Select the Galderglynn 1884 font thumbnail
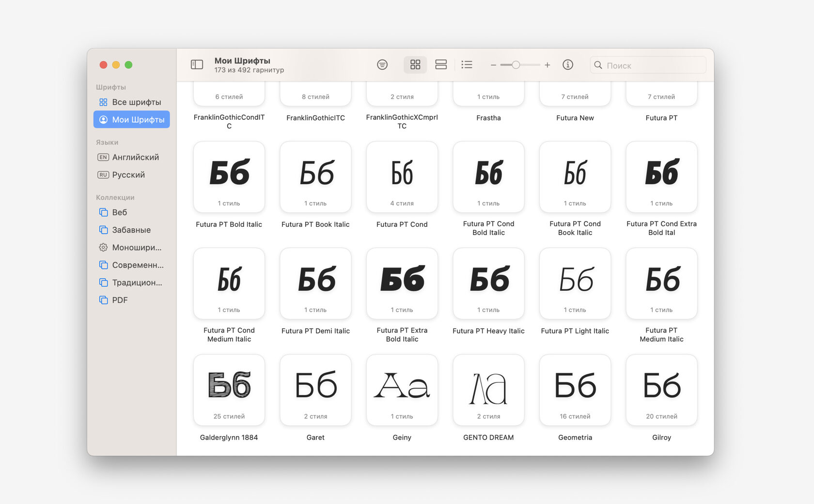Image resolution: width=814 pixels, height=504 pixels. coord(229,390)
